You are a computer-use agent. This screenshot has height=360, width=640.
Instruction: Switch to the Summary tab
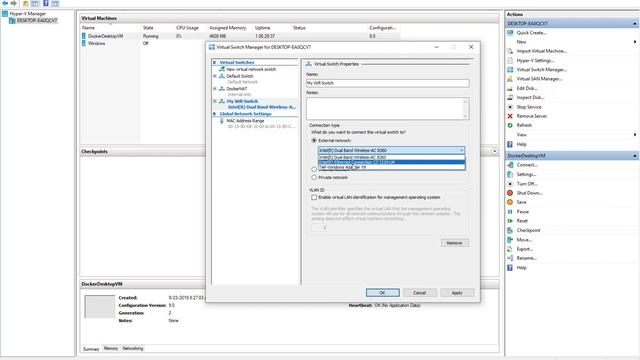[91, 349]
